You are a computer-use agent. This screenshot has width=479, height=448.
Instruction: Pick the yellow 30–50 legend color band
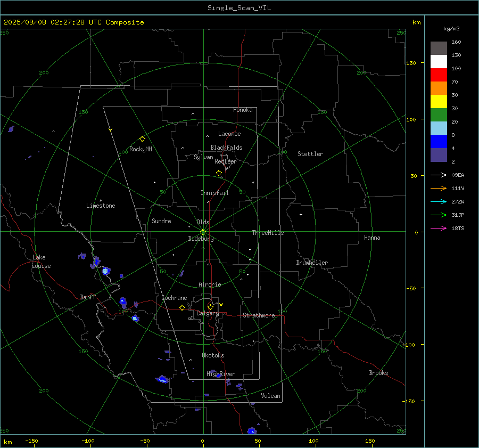[439, 102]
